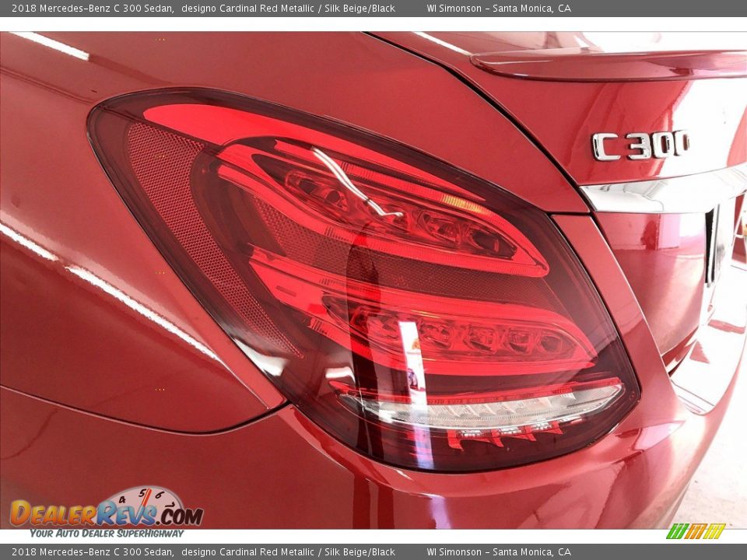The width and height of the screenshot is (747, 560).
Task: Click top 'WI Simonson – Santa Monica, CA' text
Action: click(x=498, y=9)
